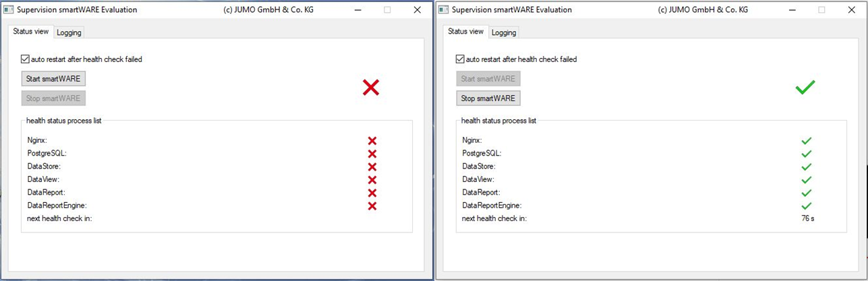Click the large green checkmark overall status
Viewport: 868px width, 281px height.
click(x=805, y=87)
